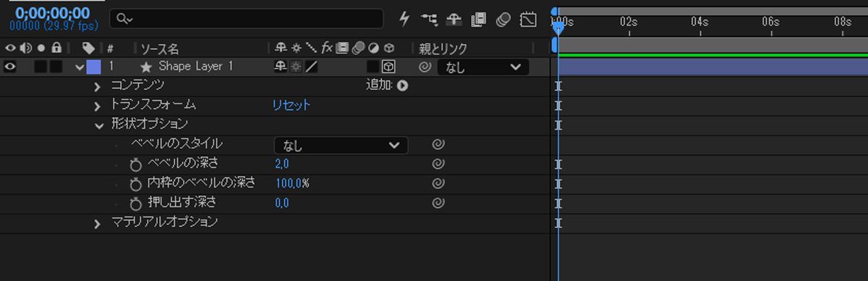Click the adjustment layer column header icon
This screenshot has height=281, width=868.
coord(373,49)
